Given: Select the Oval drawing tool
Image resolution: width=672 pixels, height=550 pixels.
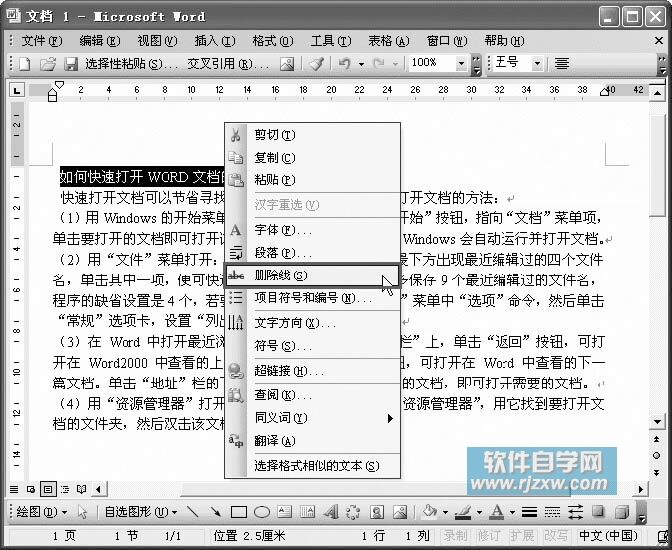Looking at the screenshot, I should (262, 512).
